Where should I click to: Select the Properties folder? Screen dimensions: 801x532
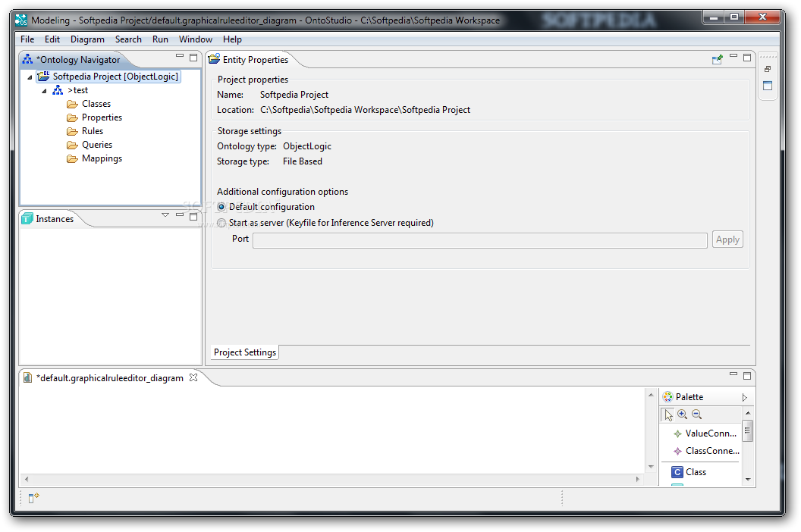tap(102, 117)
